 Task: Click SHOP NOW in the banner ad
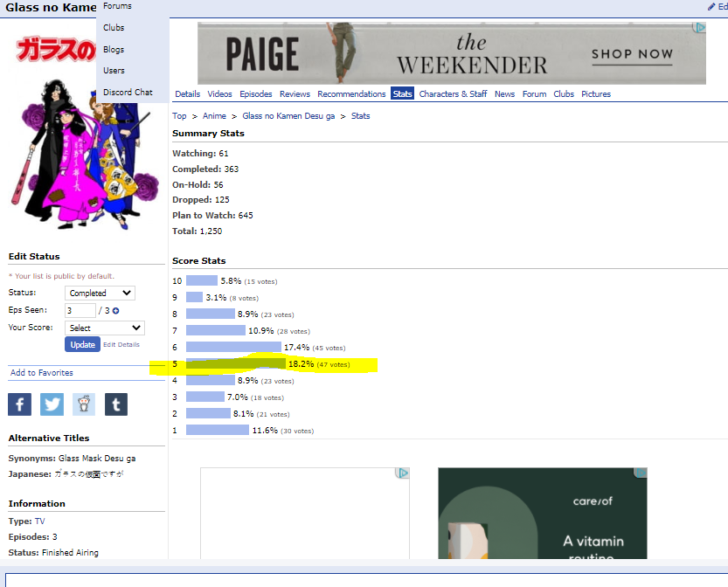632,54
